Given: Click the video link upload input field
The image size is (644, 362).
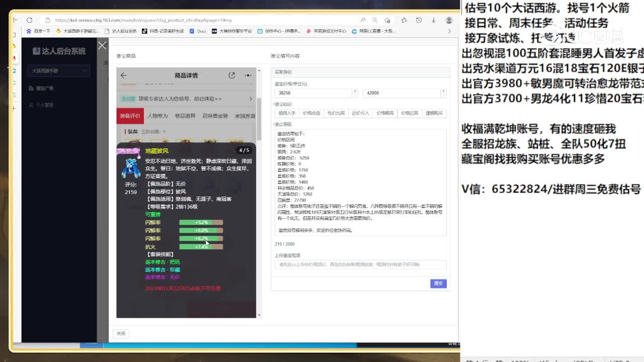Looking at the screenshot, I should coord(360,264).
